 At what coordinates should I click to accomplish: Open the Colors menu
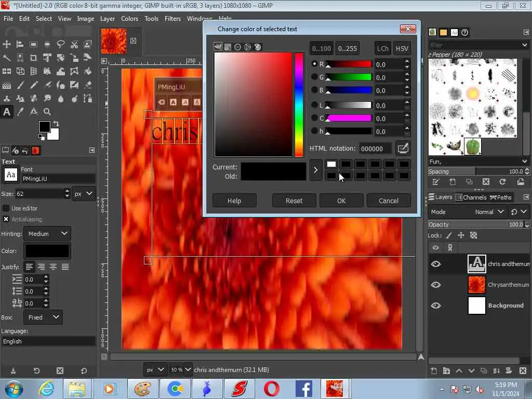129,19
